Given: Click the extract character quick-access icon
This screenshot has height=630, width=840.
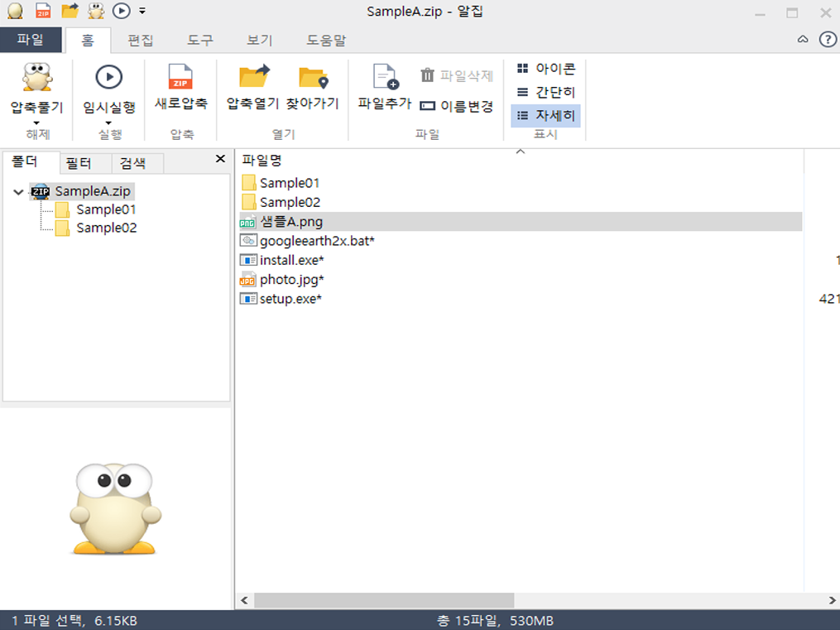Looking at the screenshot, I should pyautogui.click(x=97, y=11).
